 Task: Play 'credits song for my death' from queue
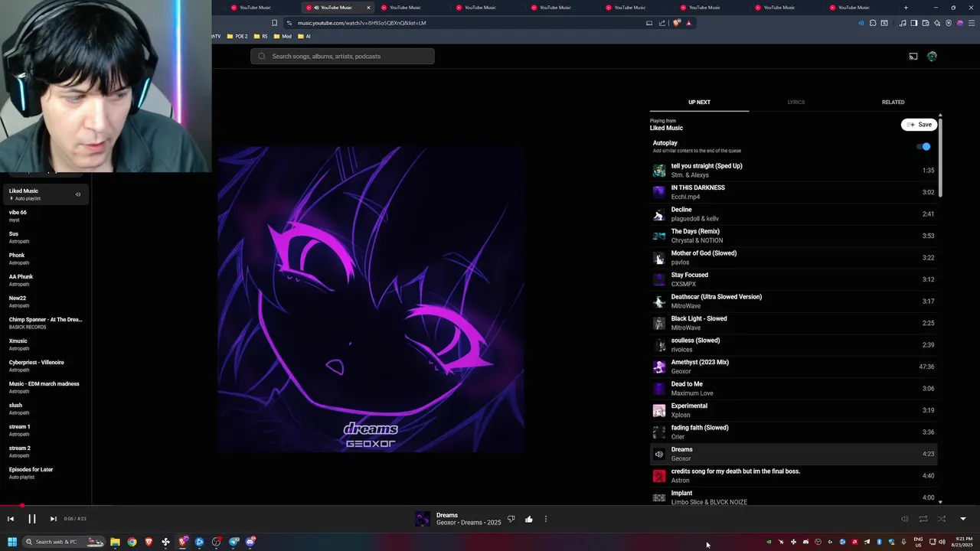coord(793,475)
